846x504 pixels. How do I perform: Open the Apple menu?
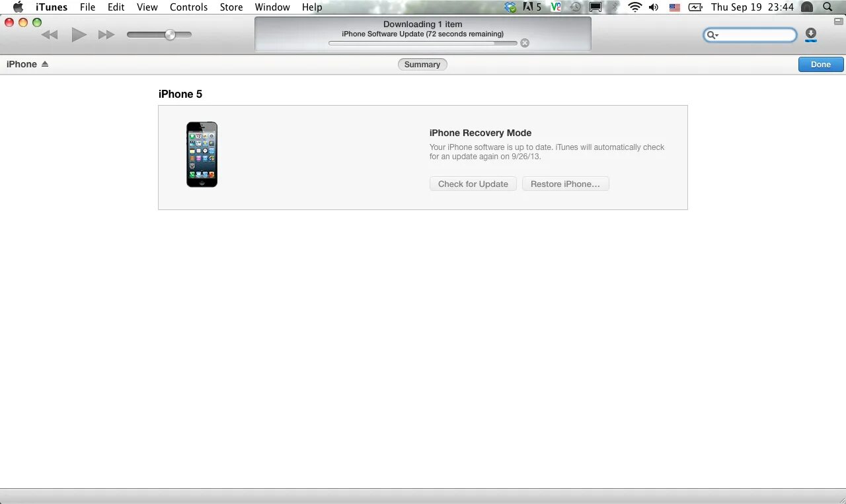point(18,7)
